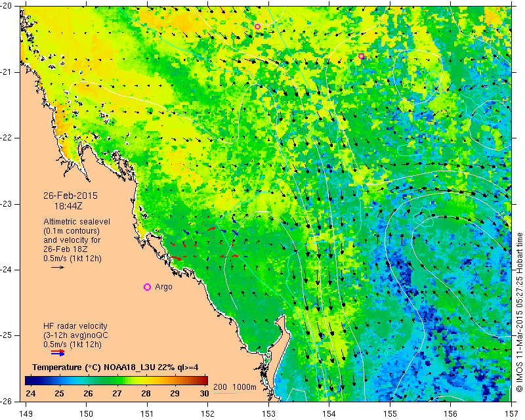Click the "(3-12h avg)noQC" text
The height and width of the screenshot is (420, 525).
click(x=75, y=335)
